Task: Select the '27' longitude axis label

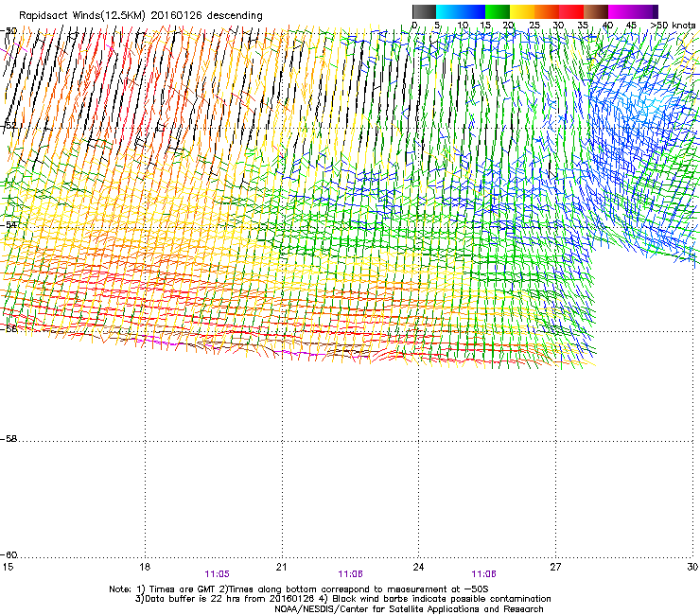Action: click(555, 567)
